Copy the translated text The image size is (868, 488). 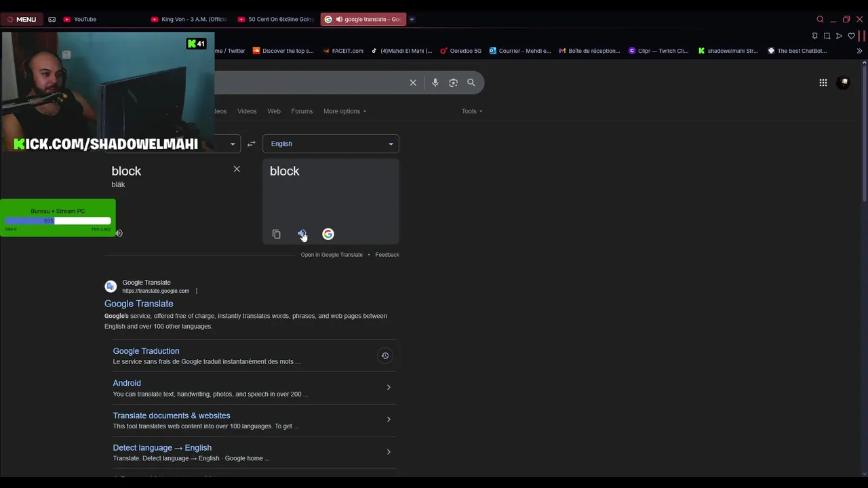pos(276,234)
